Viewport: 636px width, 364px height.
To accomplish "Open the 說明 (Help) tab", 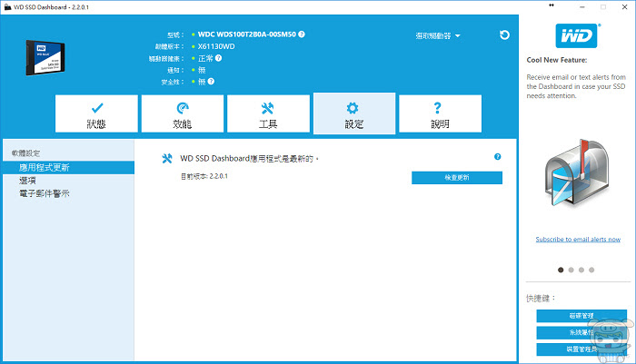I will click(x=440, y=113).
